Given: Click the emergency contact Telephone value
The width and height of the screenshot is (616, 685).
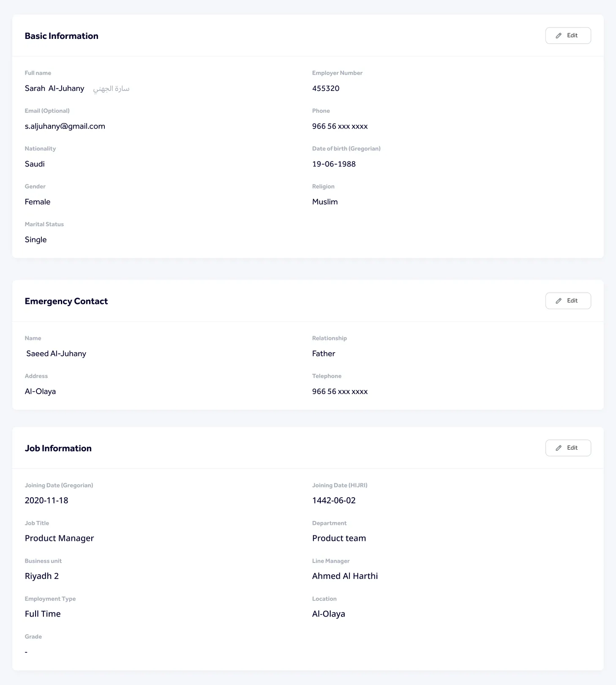Looking at the screenshot, I should tap(340, 392).
